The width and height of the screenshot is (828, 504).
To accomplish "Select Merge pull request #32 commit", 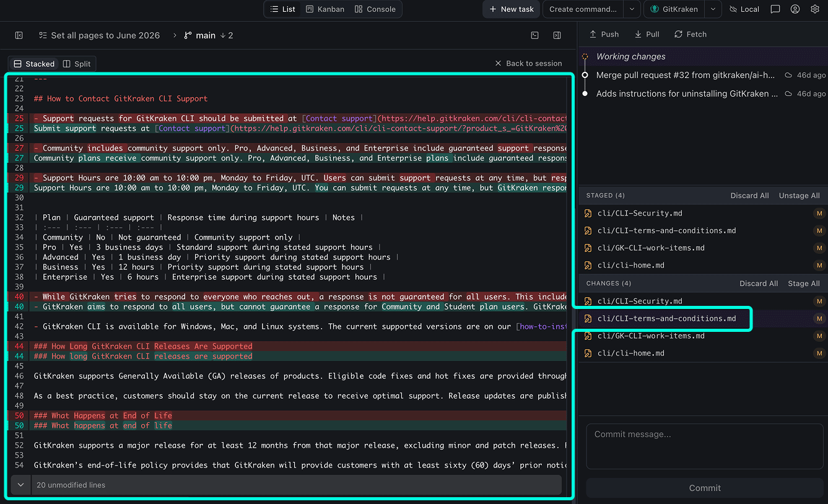I will point(703,75).
